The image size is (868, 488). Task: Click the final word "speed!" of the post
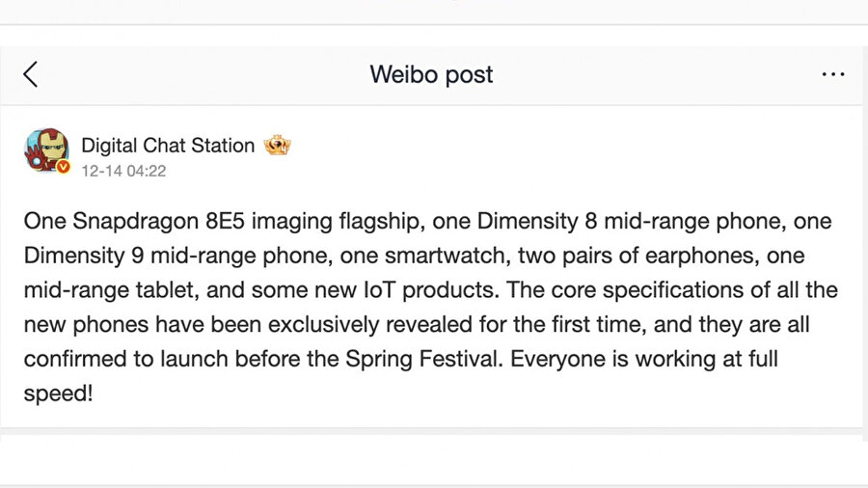pos(58,394)
